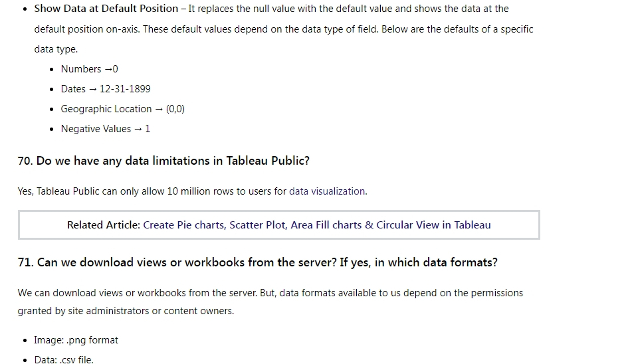
Task: Click the 'Related Article:' bold label
Action: pyautogui.click(x=104, y=225)
